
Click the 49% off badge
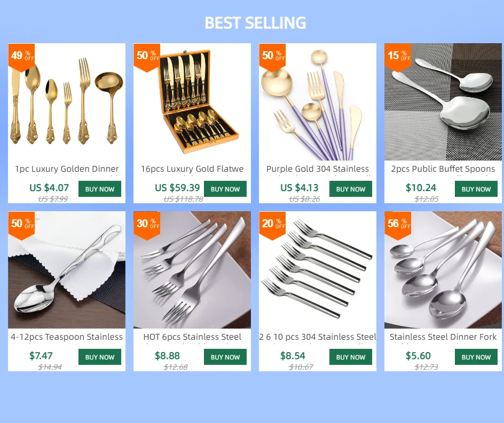(21, 57)
